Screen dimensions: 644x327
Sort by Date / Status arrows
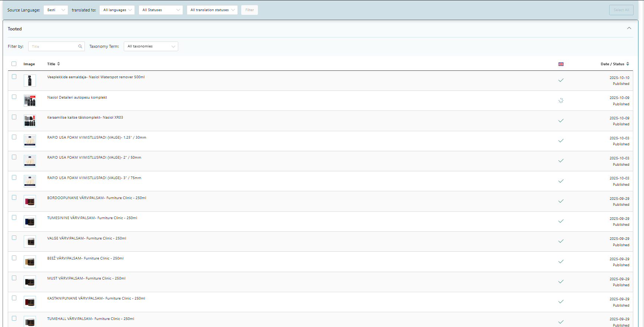click(x=628, y=64)
